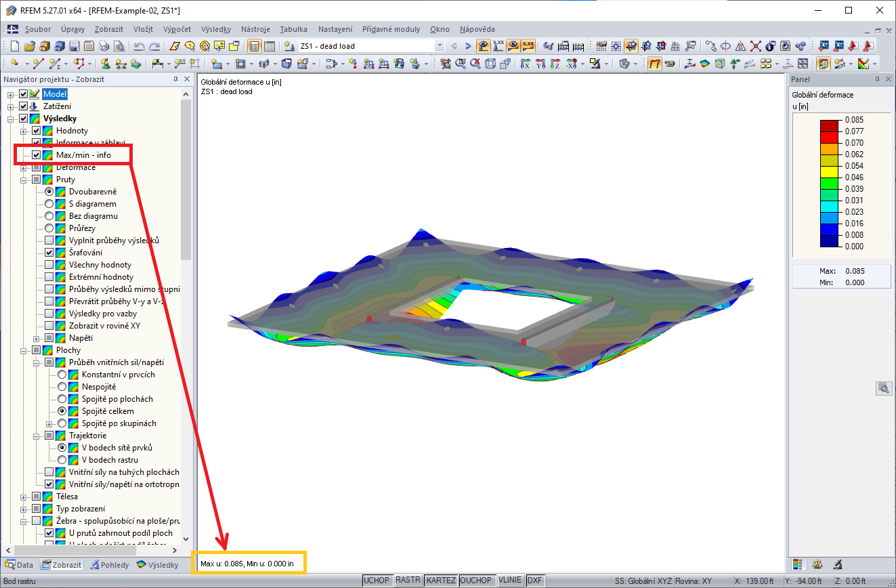Uncheck the Model checkbox
Image resolution: width=896 pixels, height=588 pixels.
point(24,94)
